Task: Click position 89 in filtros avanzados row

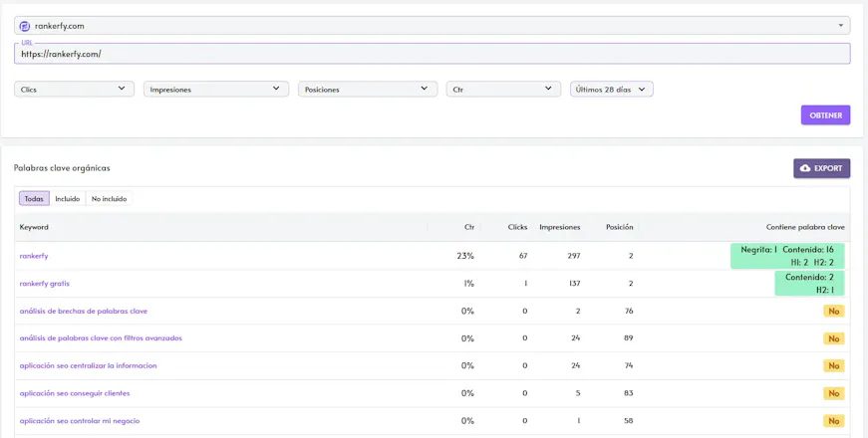Action: coord(628,337)
